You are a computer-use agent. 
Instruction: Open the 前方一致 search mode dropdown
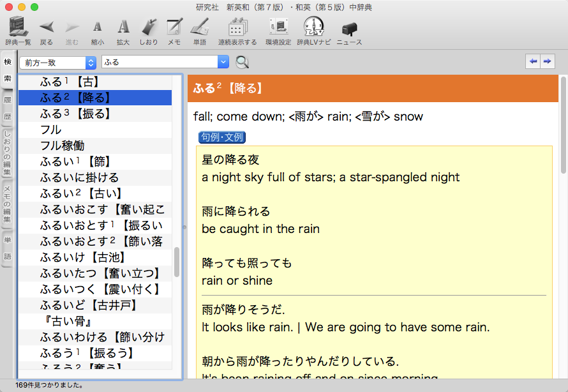tap(57, 63)
